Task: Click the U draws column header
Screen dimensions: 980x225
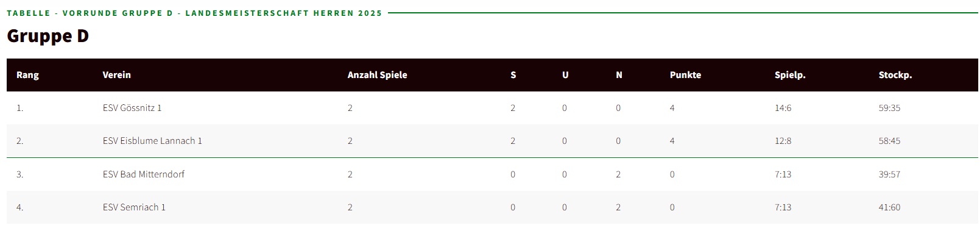Action: 565,75
